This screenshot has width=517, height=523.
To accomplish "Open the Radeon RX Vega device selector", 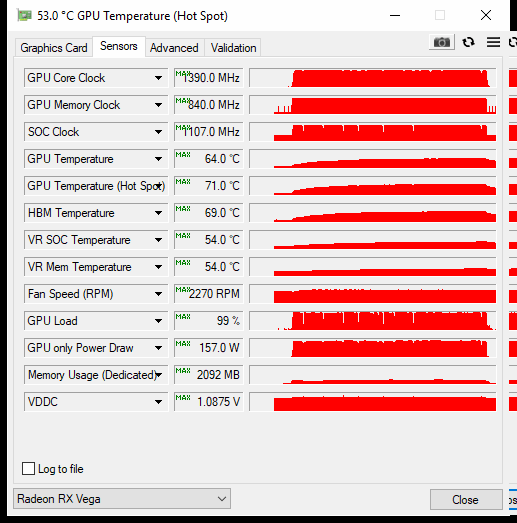I will (x=122, y=499).
